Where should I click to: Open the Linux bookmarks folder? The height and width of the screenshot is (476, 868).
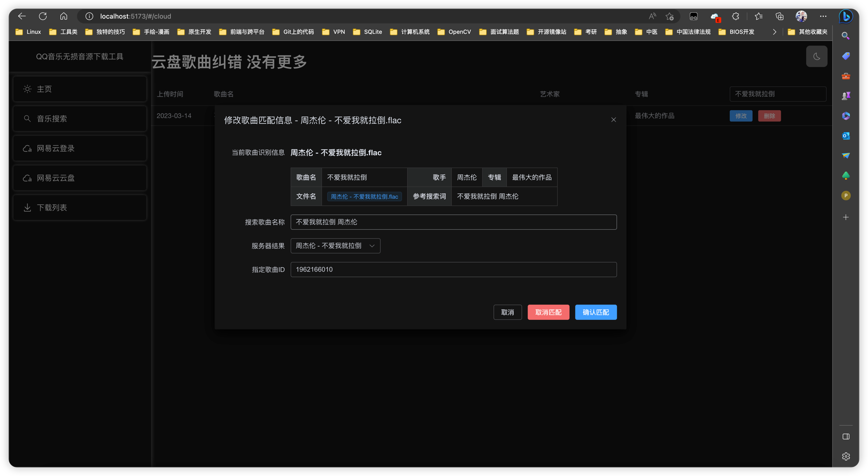pyautogui.click(x=28, y=32)
